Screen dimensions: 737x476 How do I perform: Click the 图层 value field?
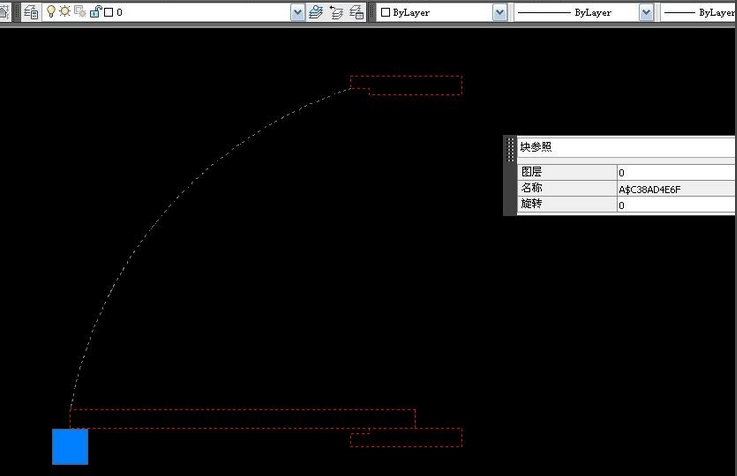click(675, 172)
